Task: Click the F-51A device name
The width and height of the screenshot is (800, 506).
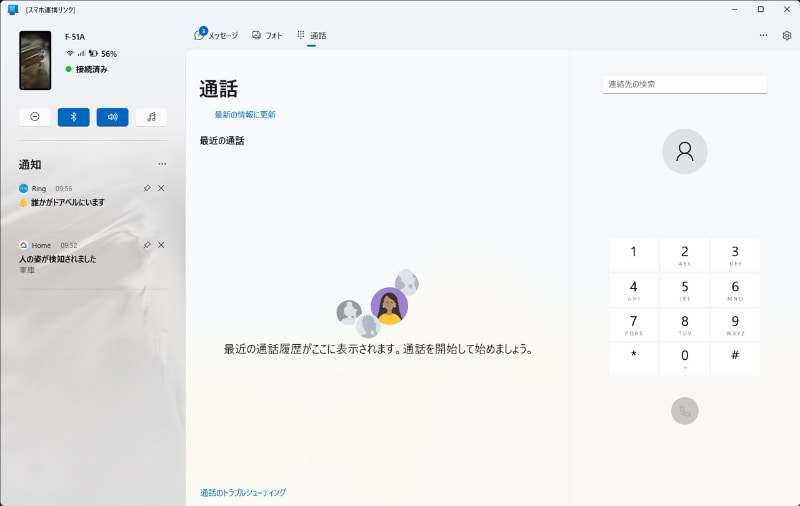Action: click(75, 37)
